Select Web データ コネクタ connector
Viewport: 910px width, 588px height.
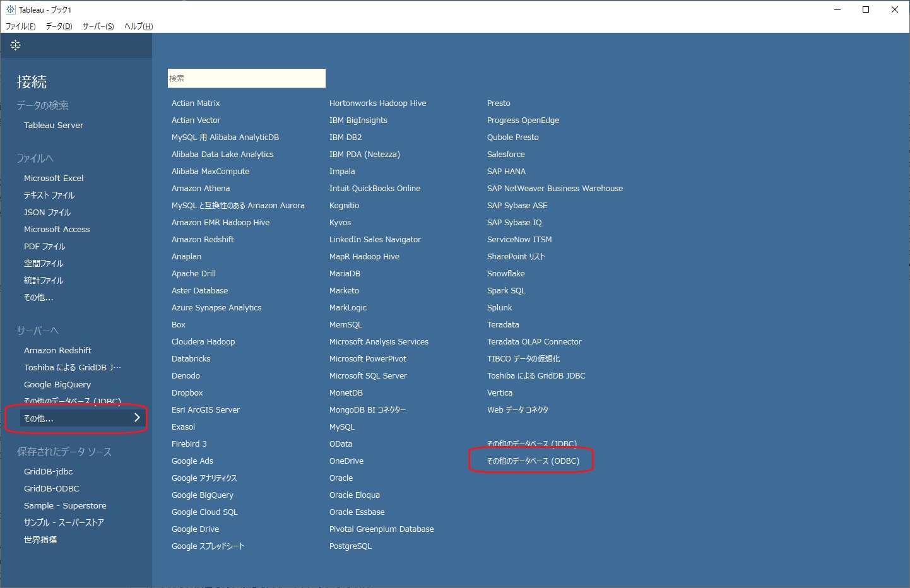518,410
